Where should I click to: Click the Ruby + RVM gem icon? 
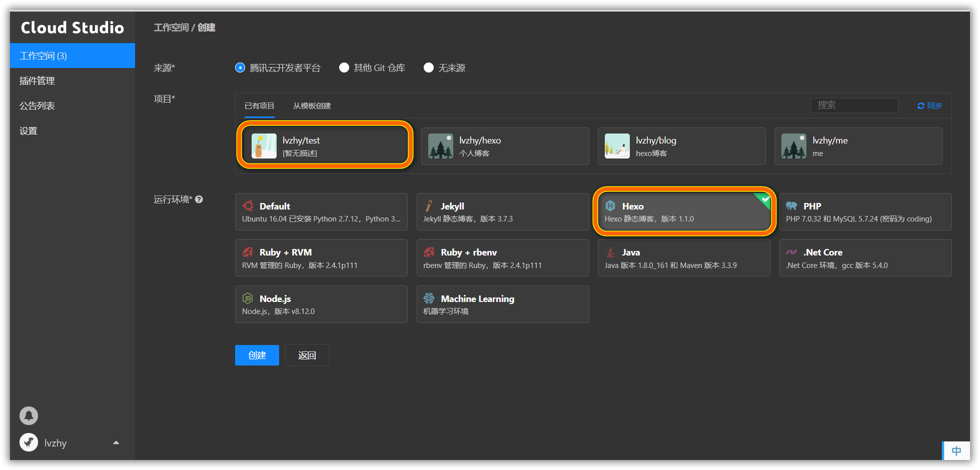pyautogui.click(x=248, y=252)
